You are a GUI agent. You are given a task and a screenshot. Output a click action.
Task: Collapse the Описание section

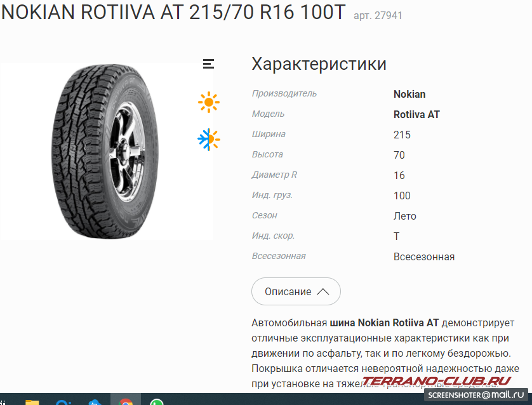point(296,291)
